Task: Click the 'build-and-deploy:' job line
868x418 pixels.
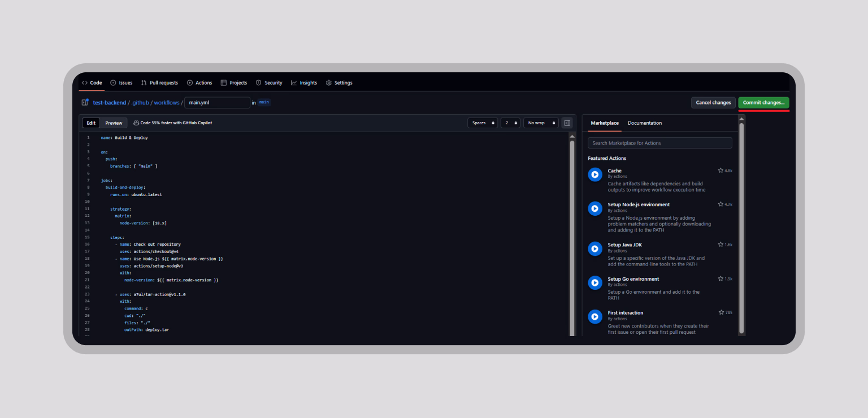Action: point(125,187)
